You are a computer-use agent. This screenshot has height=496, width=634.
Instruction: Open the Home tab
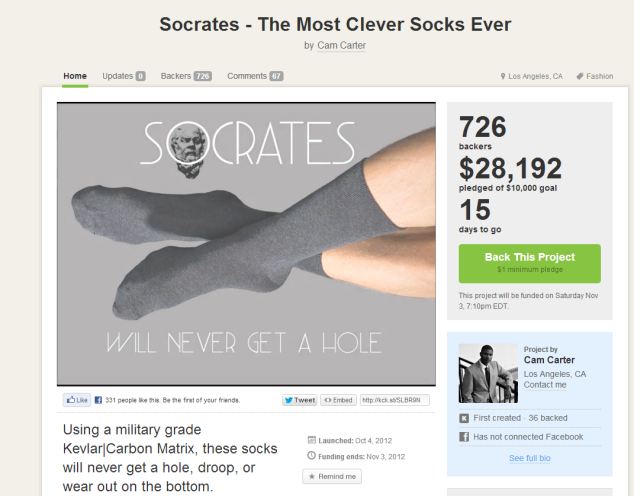[75, 76]
